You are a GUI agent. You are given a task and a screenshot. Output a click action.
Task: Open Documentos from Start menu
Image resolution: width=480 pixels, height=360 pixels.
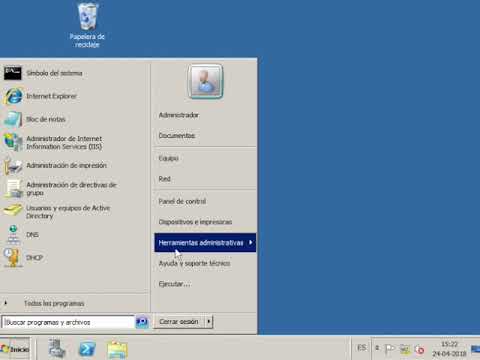[177, 136]
